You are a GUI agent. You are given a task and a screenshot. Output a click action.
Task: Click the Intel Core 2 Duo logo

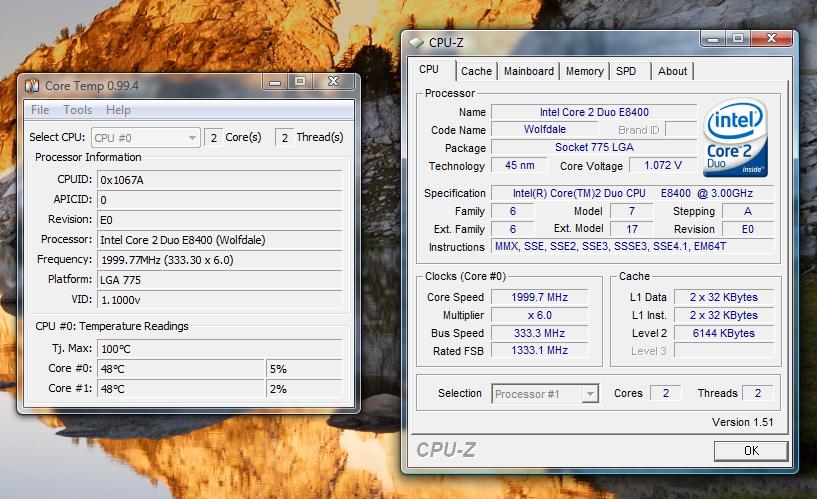735,139
